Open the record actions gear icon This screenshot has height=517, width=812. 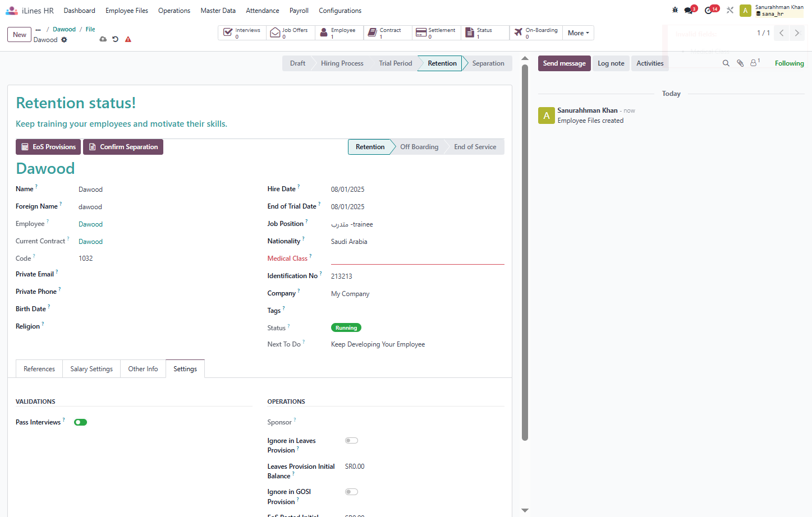64,40
